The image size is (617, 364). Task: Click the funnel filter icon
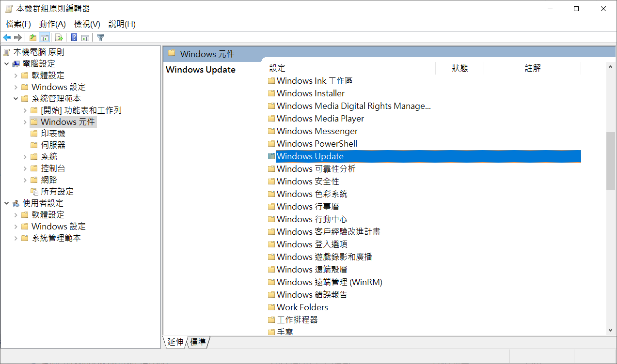(100, 38)
